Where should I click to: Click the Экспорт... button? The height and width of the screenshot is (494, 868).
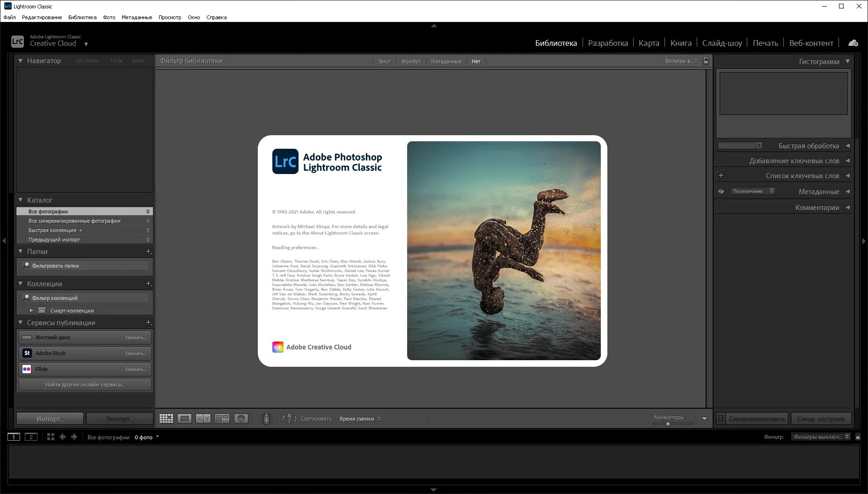(119, 419)
